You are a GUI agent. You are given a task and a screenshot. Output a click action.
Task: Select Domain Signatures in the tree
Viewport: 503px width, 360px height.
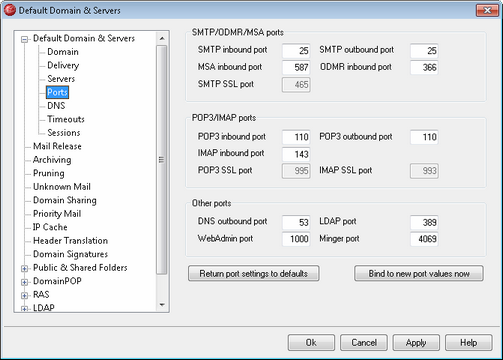point(70,254)
